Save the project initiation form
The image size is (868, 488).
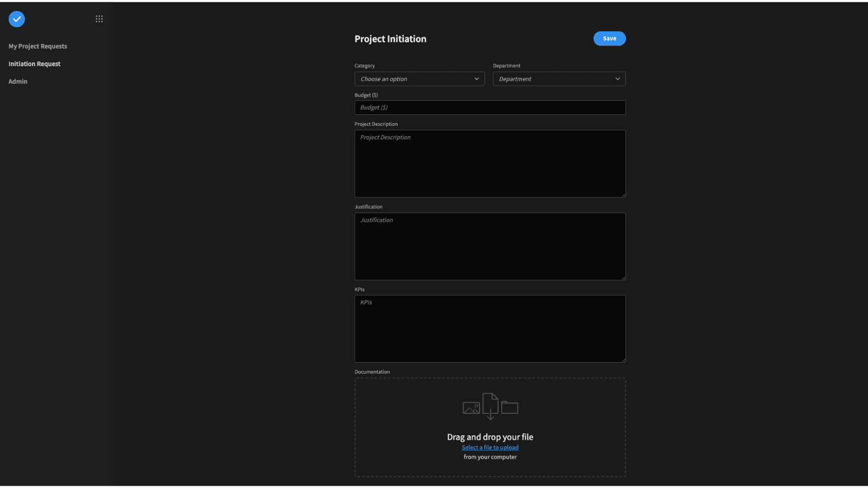(609, 38)
